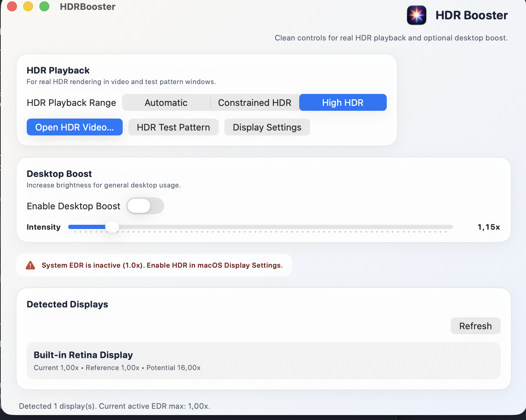Image resolution: width=526 pixels, height=420 pixels.
Task: Select the Automatic playback range
Action: pos(166,102)
